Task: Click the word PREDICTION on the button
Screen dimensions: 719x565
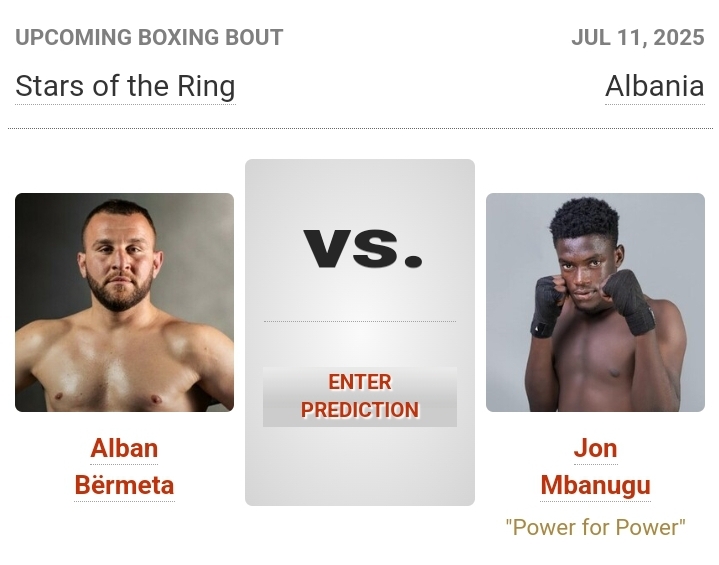Action: click(x=359, y=410)
